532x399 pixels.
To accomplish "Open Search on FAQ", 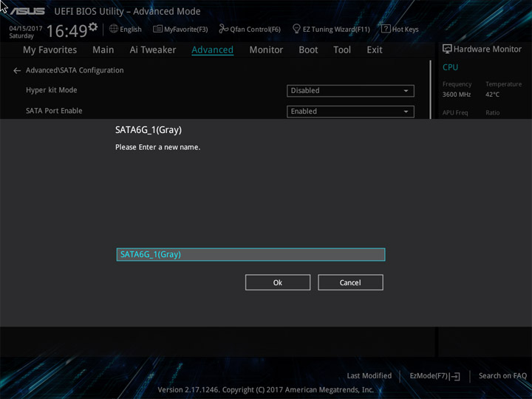I will click(x=502, y=375).
